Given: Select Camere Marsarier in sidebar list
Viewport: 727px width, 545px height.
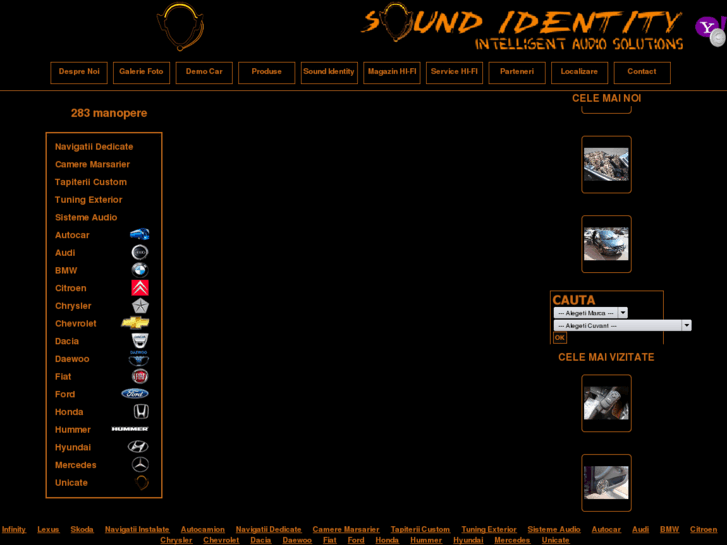Looking at the screenshot, I should (x=92, y=164).
